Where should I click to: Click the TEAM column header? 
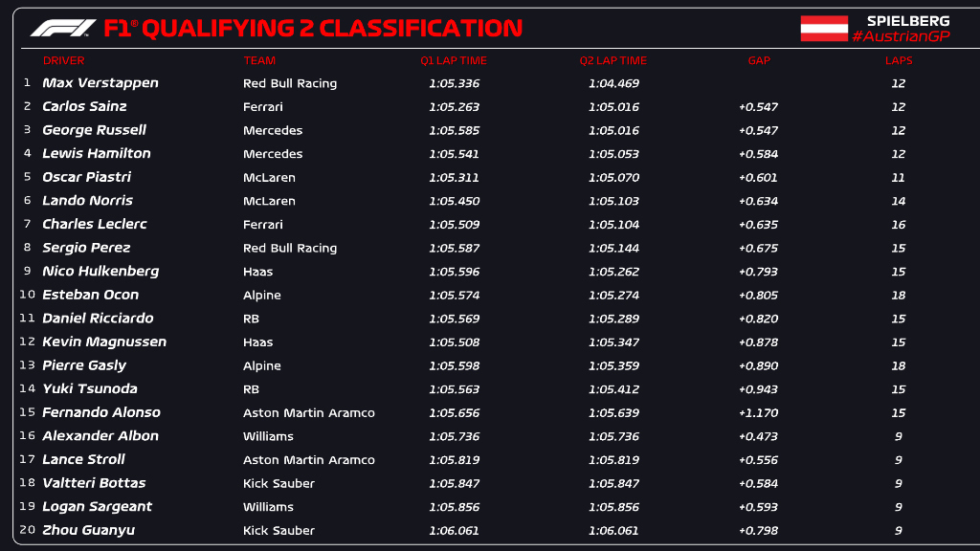[x=259, y=60]
